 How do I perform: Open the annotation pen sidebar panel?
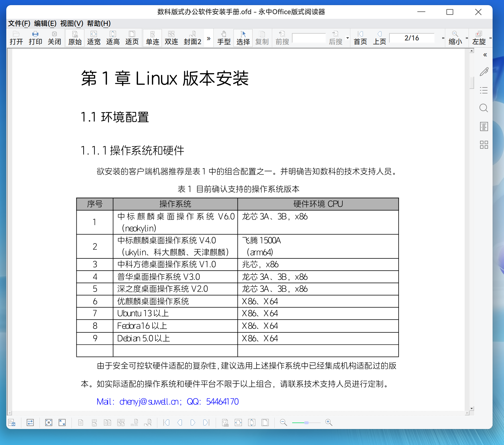click(x=484, y=72)
